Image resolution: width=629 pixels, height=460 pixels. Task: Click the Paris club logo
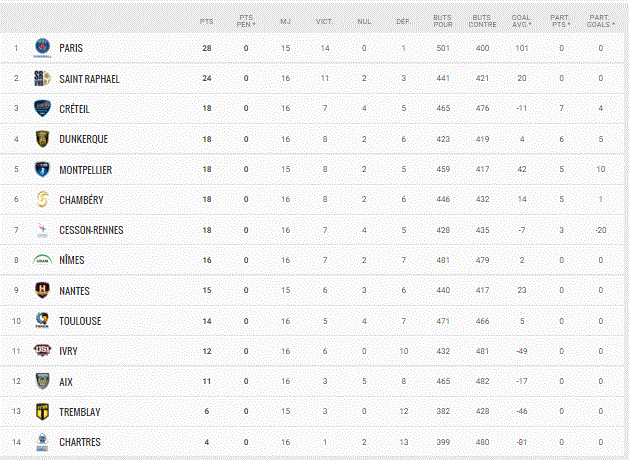[x=43, y=48]
